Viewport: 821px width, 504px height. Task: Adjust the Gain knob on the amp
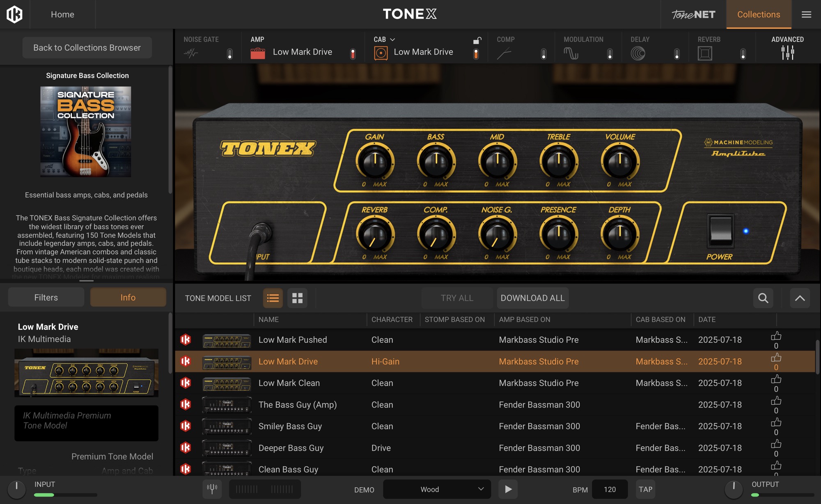coord(375,161)
